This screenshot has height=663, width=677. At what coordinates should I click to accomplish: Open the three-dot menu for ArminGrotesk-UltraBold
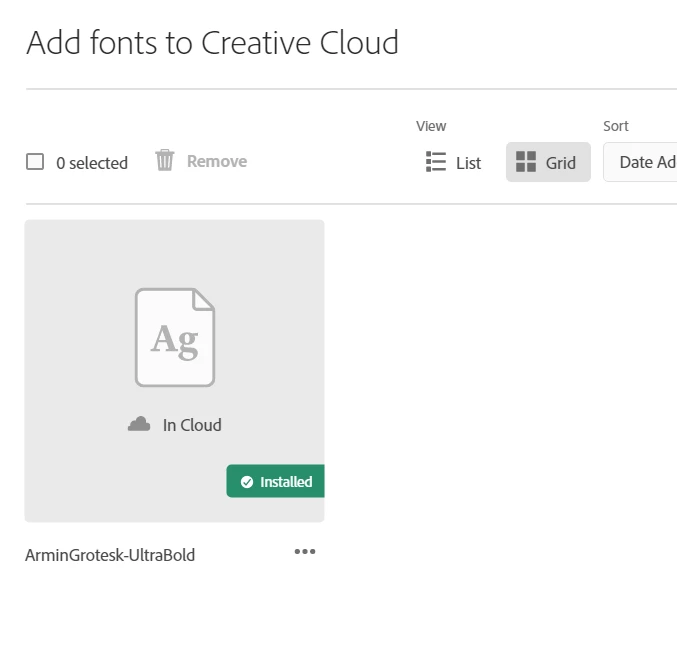[305, 551]
